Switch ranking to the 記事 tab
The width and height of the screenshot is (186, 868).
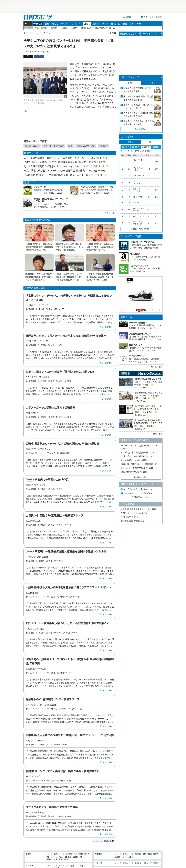[x=130, y=83]
